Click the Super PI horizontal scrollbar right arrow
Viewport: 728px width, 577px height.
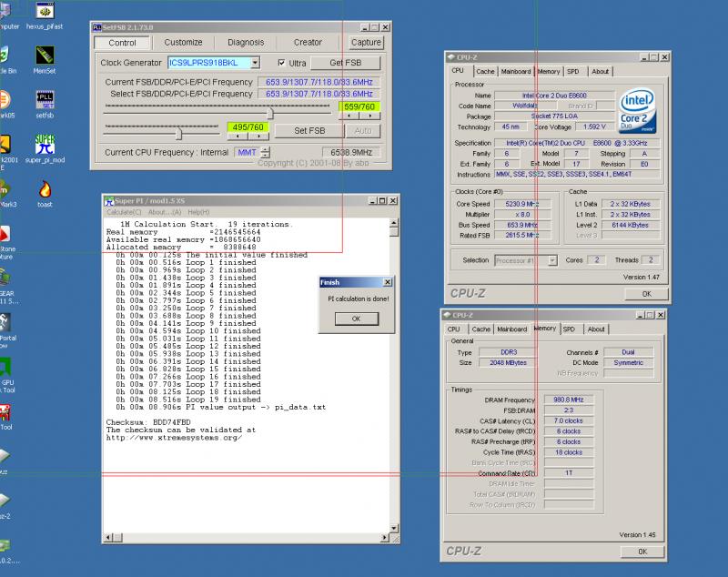pyautogui.click(x=385, y=538)
